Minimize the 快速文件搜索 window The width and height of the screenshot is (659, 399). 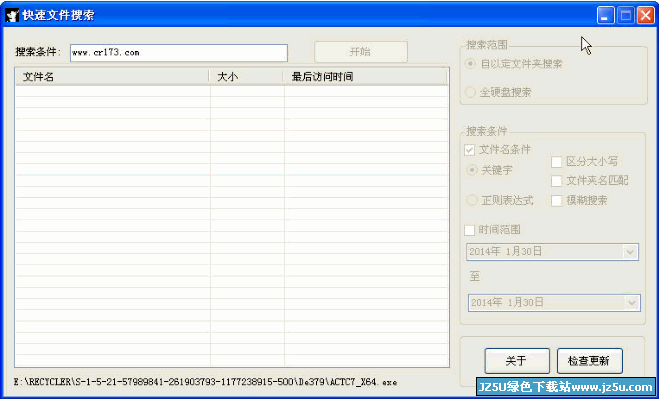605,16
